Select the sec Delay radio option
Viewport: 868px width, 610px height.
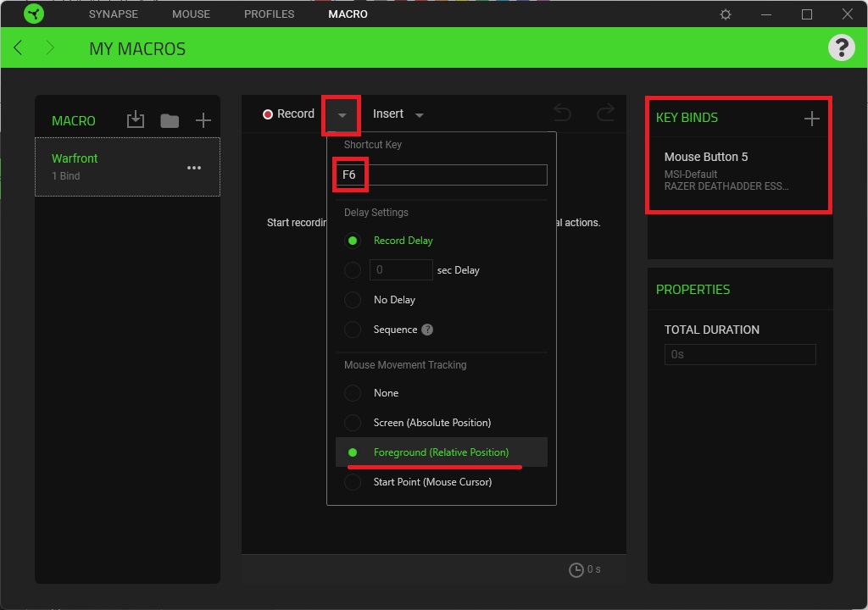[x=353, y=270]
